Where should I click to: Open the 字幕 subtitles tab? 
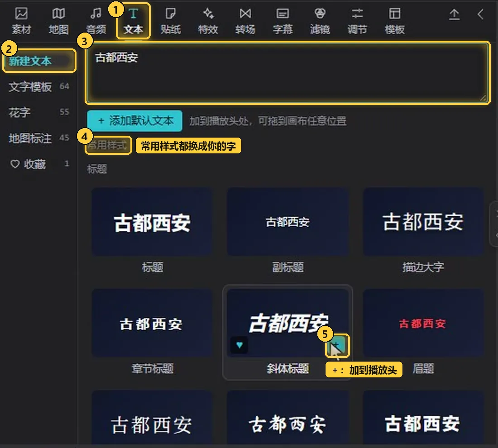pyautogui.click(x=283, y=21)
